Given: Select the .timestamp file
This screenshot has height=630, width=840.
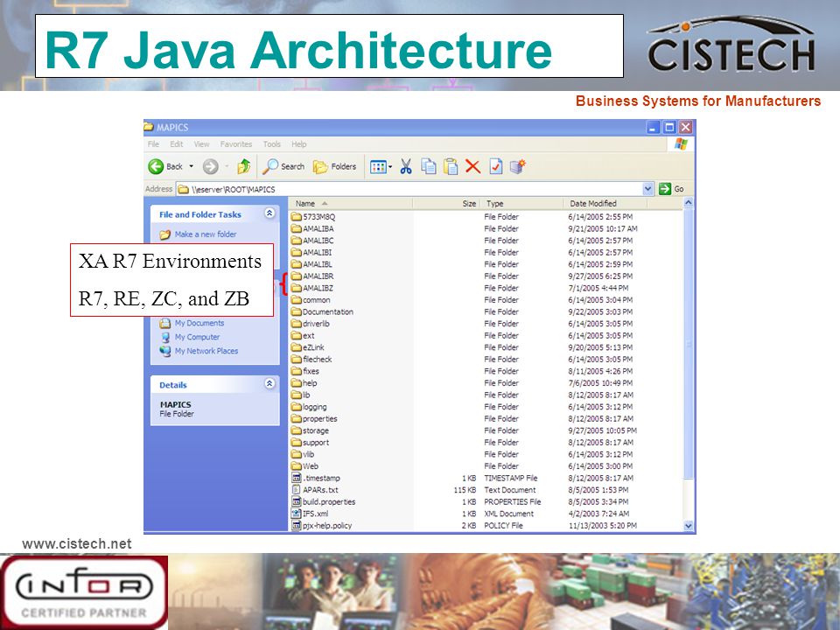Looking at the screenshot, I should click(316, 478).
